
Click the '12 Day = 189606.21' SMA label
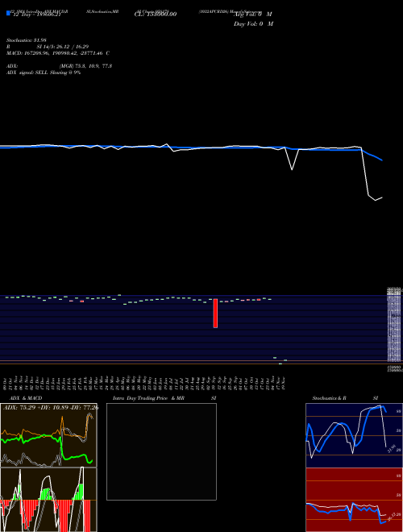[36, 15]
